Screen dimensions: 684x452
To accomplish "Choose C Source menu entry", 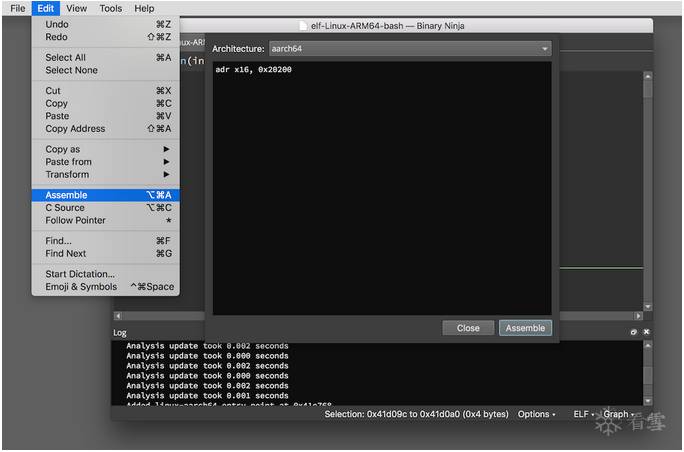I will 106,207.
